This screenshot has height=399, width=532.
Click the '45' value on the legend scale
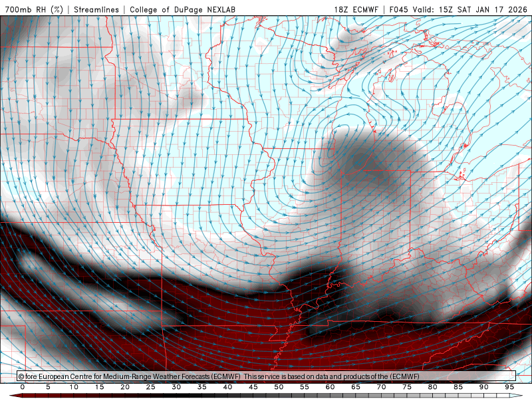(x=253, y=387)
